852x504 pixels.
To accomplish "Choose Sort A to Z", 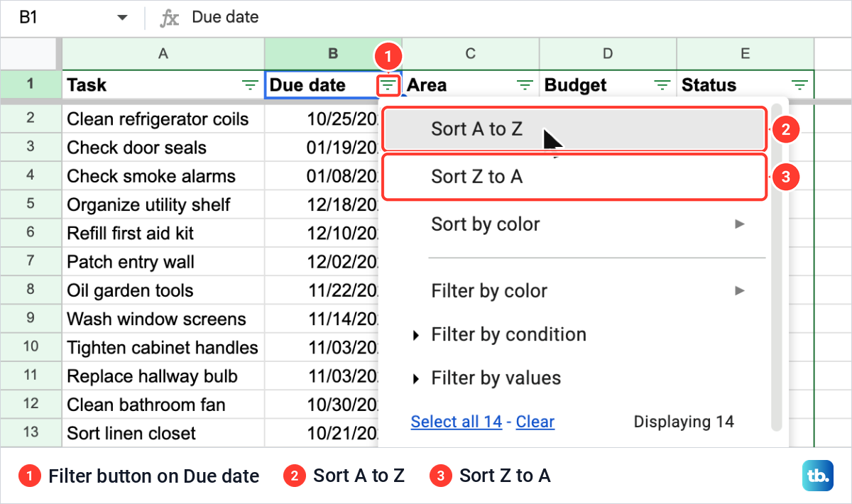I will [575, 129].
